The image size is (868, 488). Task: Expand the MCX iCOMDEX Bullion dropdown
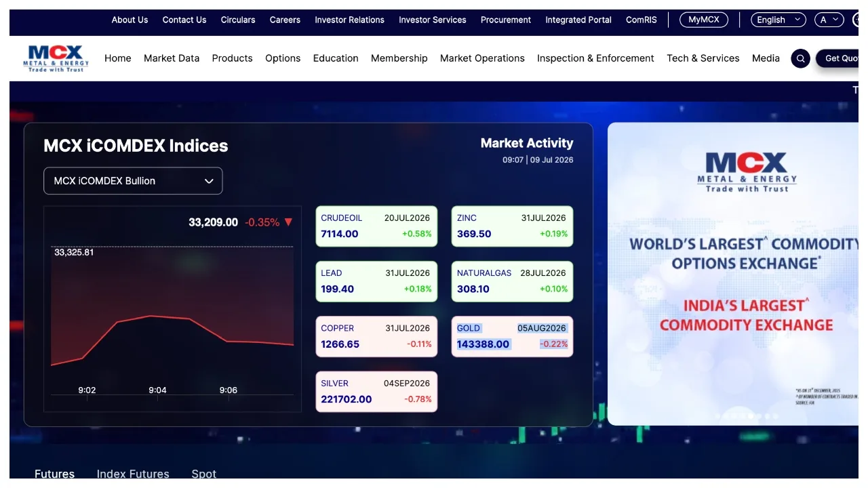[133, 181]
